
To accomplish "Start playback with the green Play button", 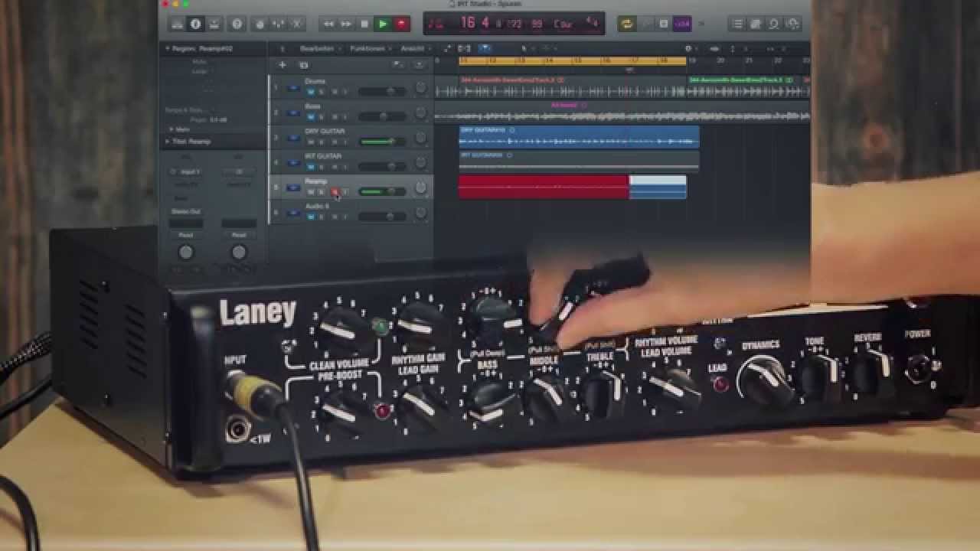I will (383, 24).
